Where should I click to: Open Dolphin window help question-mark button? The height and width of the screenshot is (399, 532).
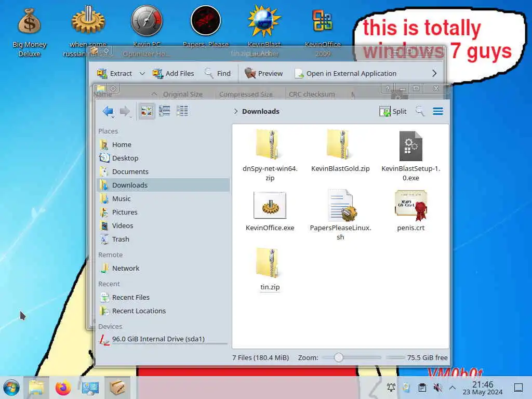click(x=387, y=88)
